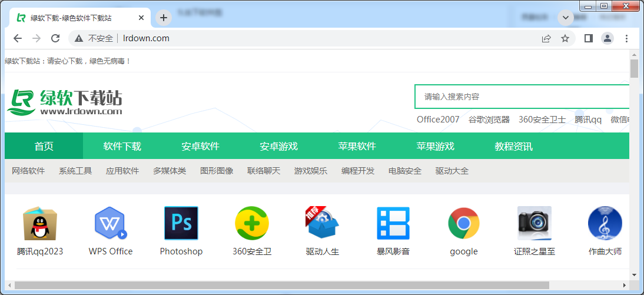Reload the page with refresh icon

(x=55, y=38)
